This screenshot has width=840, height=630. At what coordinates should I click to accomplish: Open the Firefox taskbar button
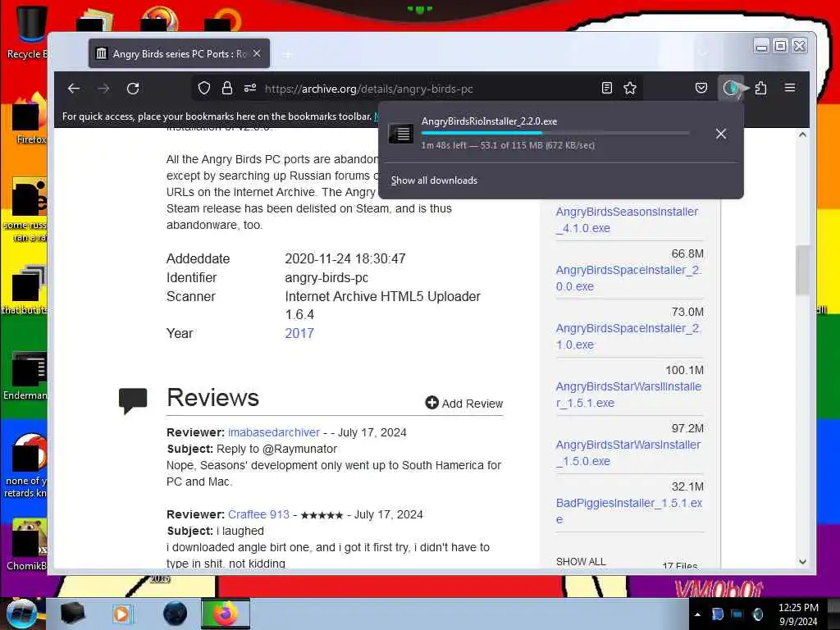click(x=226, y=614)
